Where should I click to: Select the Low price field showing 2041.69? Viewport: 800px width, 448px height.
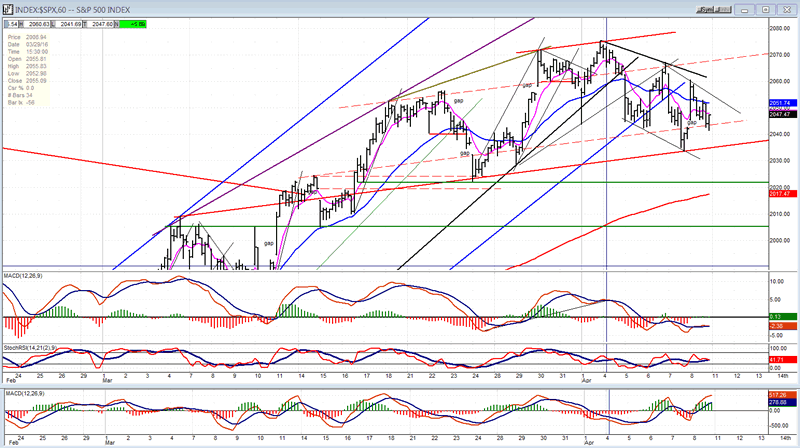(x=66, y=24)
